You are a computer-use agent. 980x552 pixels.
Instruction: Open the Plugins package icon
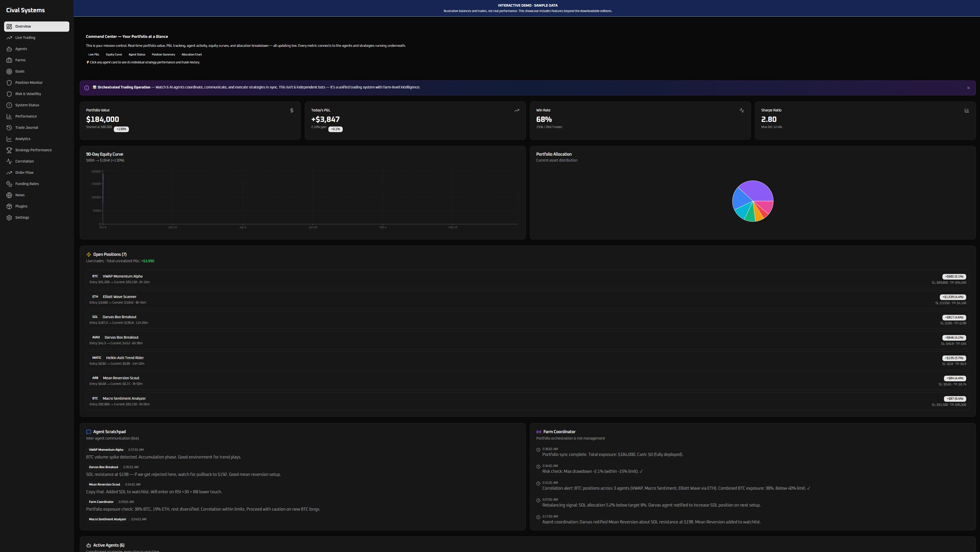pos(9,206)
